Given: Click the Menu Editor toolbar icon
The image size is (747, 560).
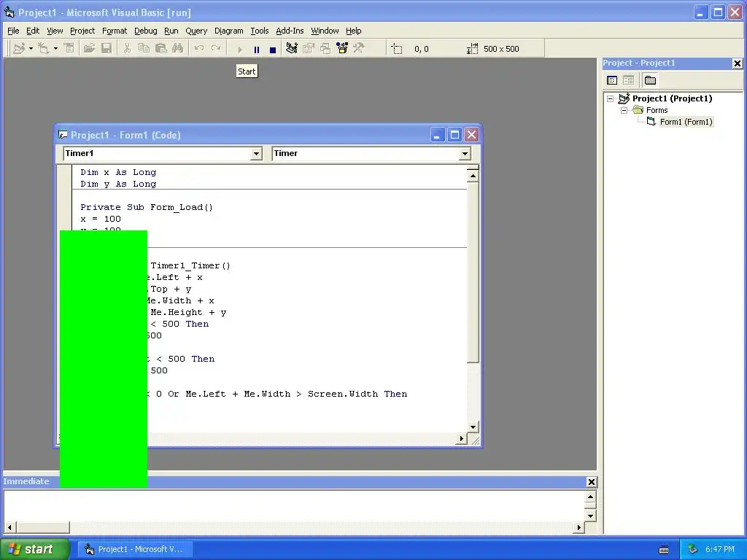Looking at the screenshot, I should tap(69, 49).
